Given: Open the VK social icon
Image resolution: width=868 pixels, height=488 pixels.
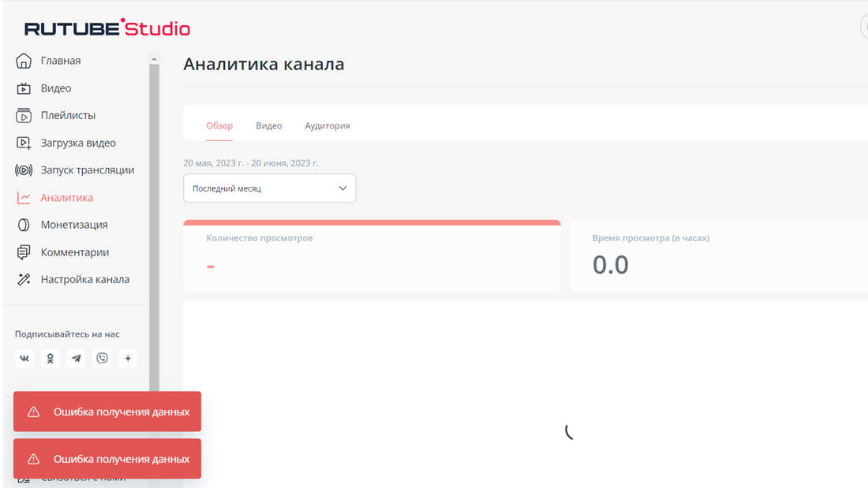Looking at the screenshot, I should 24,359.
